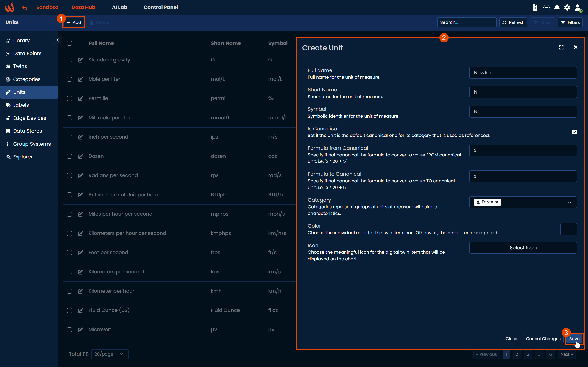Uncheck the Is Canonical checkbox
This screenshot has width=588, height=367.
[x=574, y=132]
